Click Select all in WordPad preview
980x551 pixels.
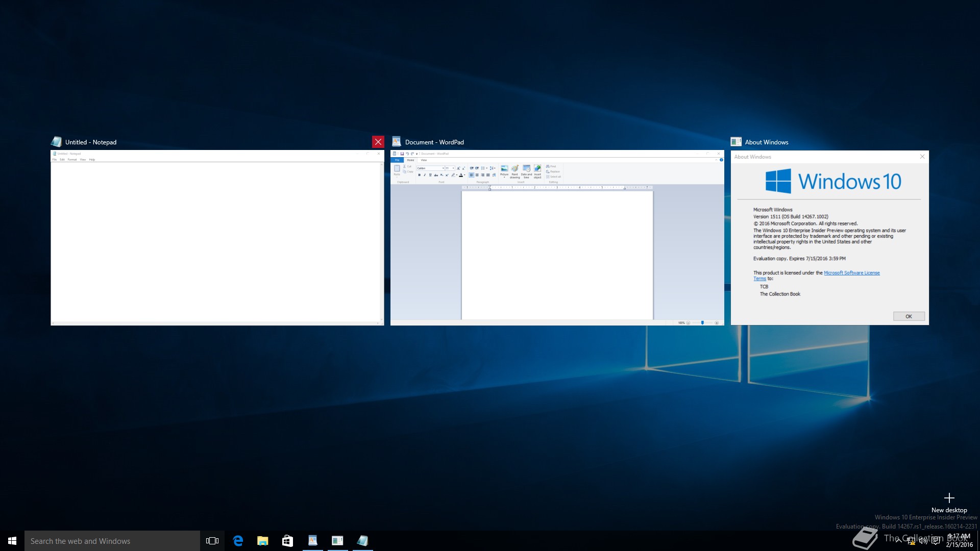554,177
